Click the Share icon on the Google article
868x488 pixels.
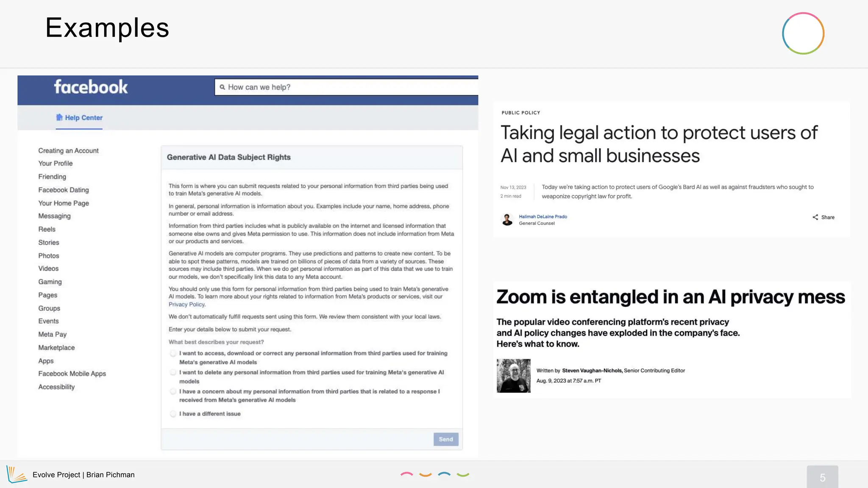[x=815, y=217]
